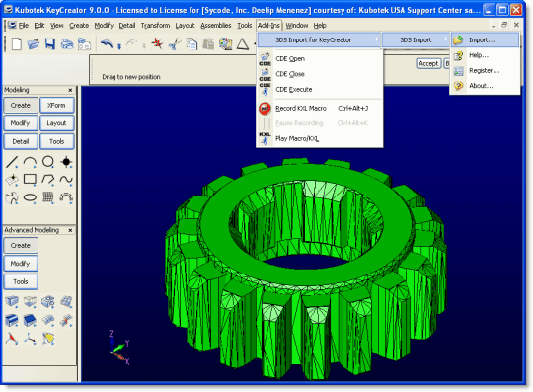Select the yellow shape tool icon

(48, 339)
